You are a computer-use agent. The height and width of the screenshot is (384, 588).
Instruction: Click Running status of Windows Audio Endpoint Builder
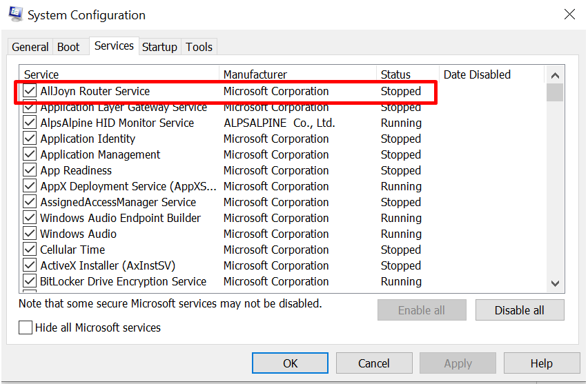pos(401,218)
